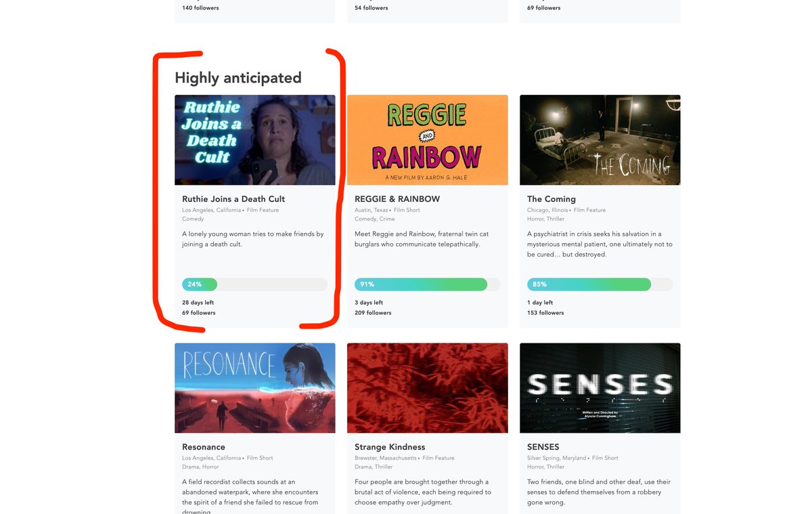Click the 'Comedy' genre under Ruthie Joins a Death Cult

(193, 219)
